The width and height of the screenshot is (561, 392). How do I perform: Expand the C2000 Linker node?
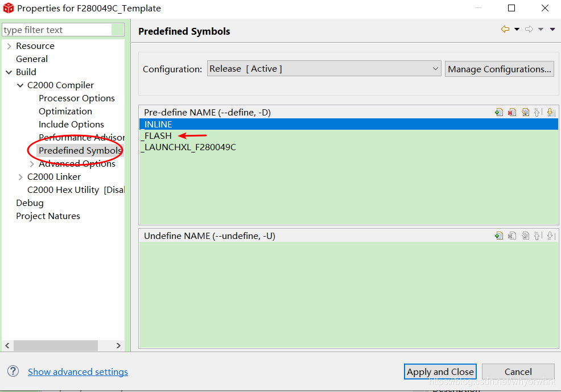coord(20,177)
